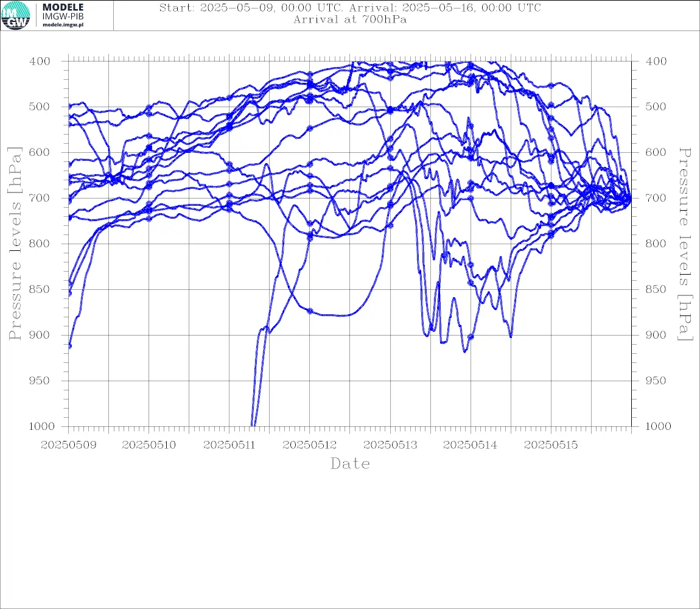Click the 'Arrival at 700hPa' subtitle
Image resolution: width=700 pixels, height=609 pixels.
coord(350,19)
